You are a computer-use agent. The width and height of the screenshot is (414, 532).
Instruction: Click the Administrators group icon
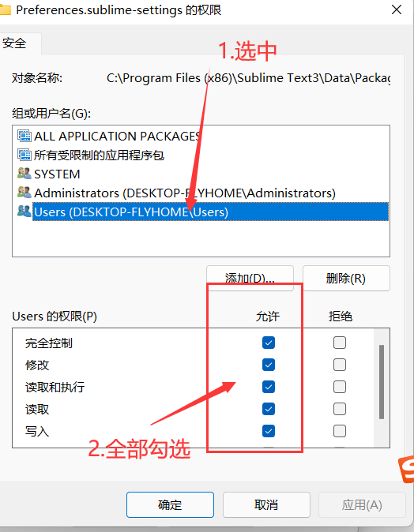point(24,193)
